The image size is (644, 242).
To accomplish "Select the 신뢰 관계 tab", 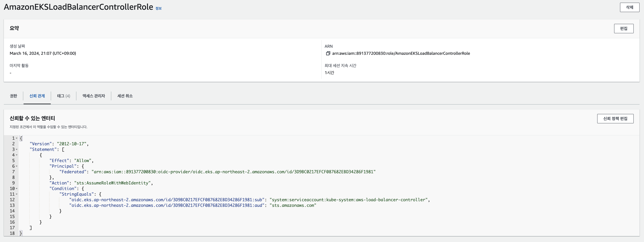I will tap(37, 96).
